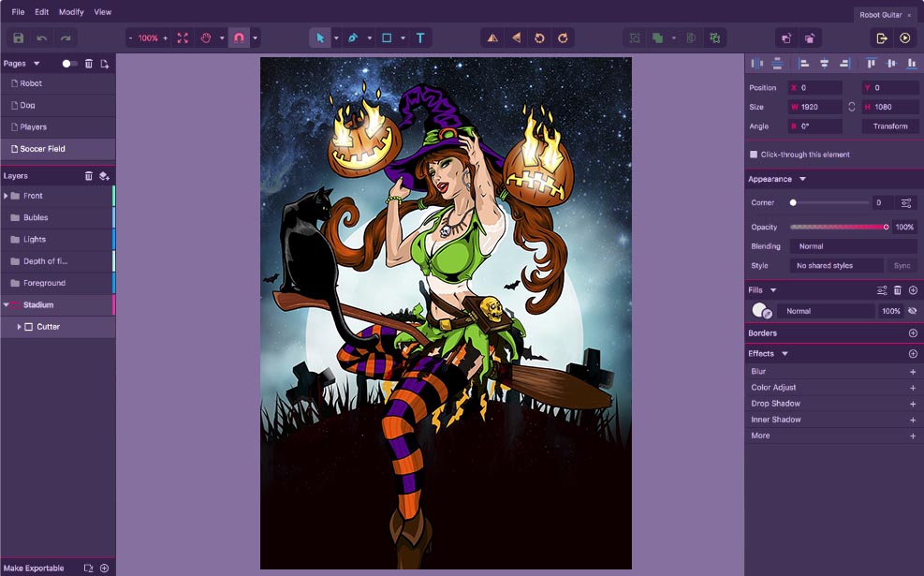Click the green boolean union icon
Image resolution: width=924 pixels, height=576 pixels.
pos(657,38)
